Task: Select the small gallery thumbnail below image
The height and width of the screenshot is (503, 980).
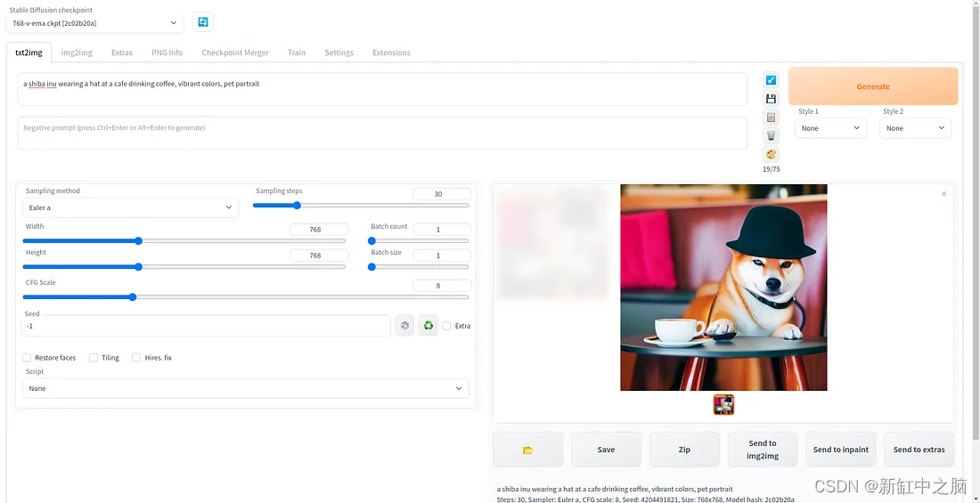Action: pos(723,404)
